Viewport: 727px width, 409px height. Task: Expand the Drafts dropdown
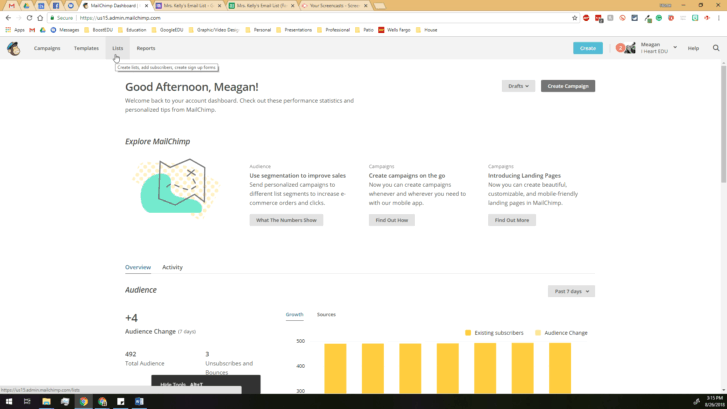[x=518, y=86]
